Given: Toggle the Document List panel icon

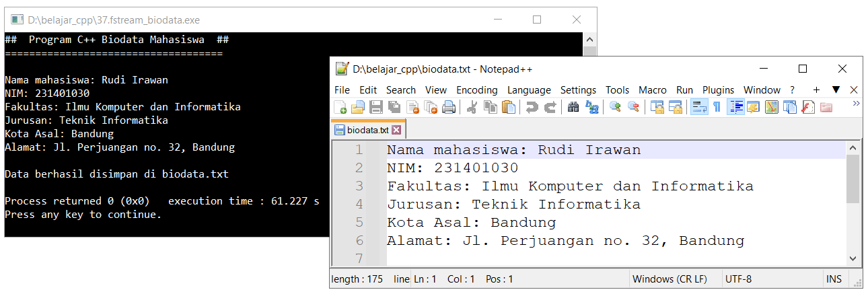Looking at the screenshot, I should pos(789,107).
